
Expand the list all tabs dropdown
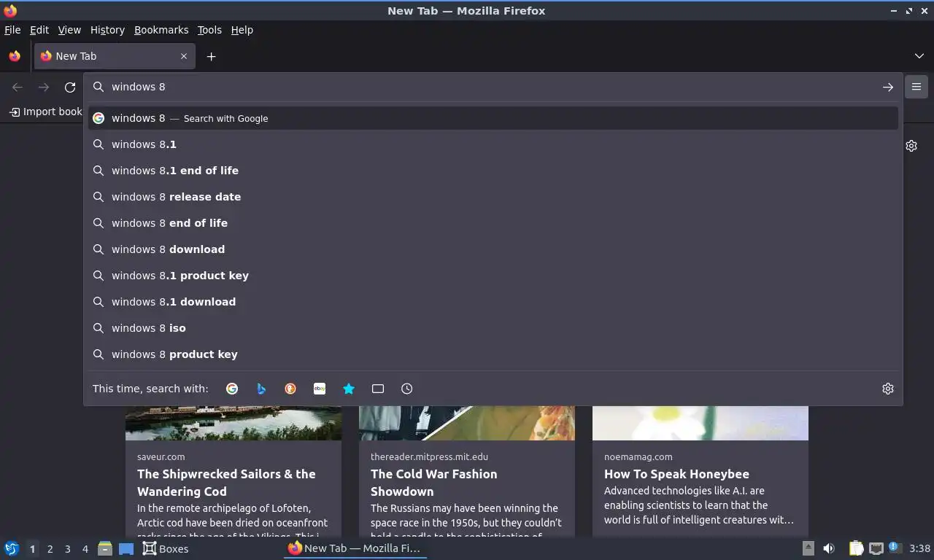[x=919, y=56]
